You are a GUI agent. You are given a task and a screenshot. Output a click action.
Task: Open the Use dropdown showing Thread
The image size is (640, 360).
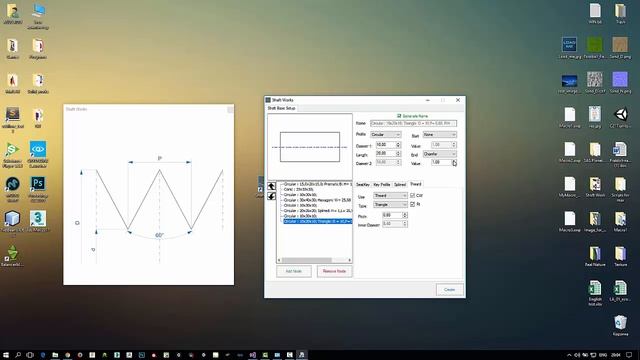(390, 196)
